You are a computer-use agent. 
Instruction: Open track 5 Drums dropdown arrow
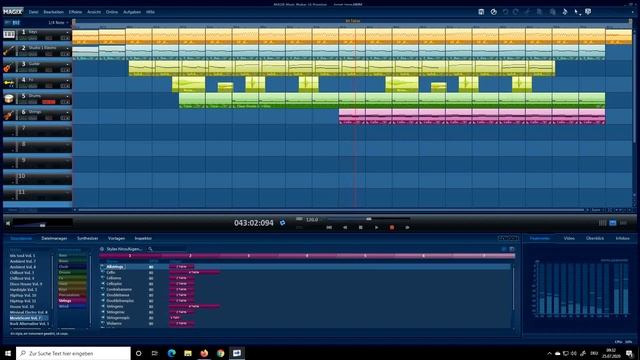(x=68, y=96)
